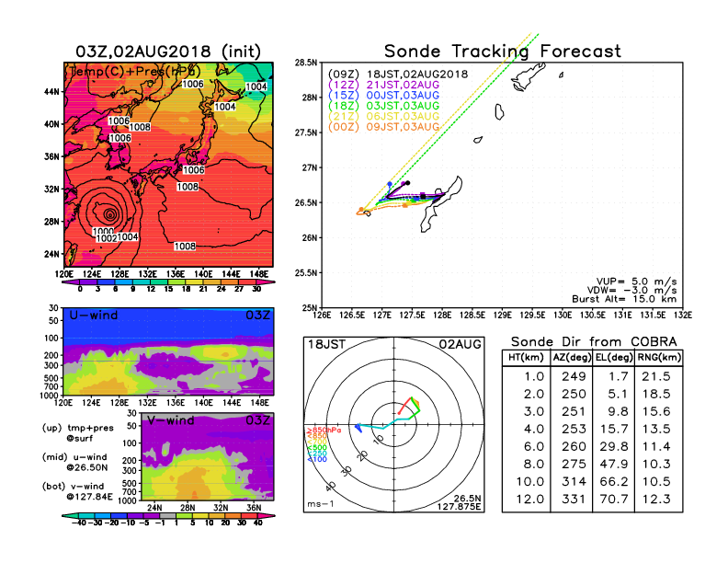Click the '(up) tmp+pres @surf' note
This screenshot has height=563, width=728.
coord(77,433)
